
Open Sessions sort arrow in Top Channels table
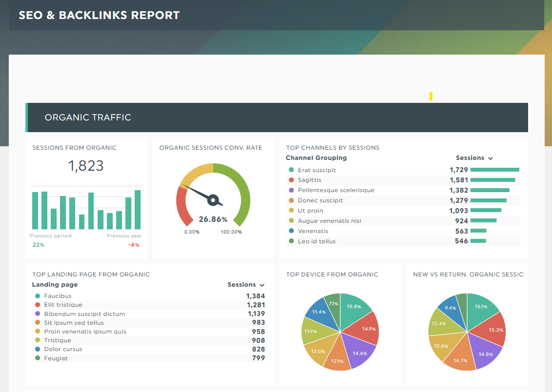(491, 158)
